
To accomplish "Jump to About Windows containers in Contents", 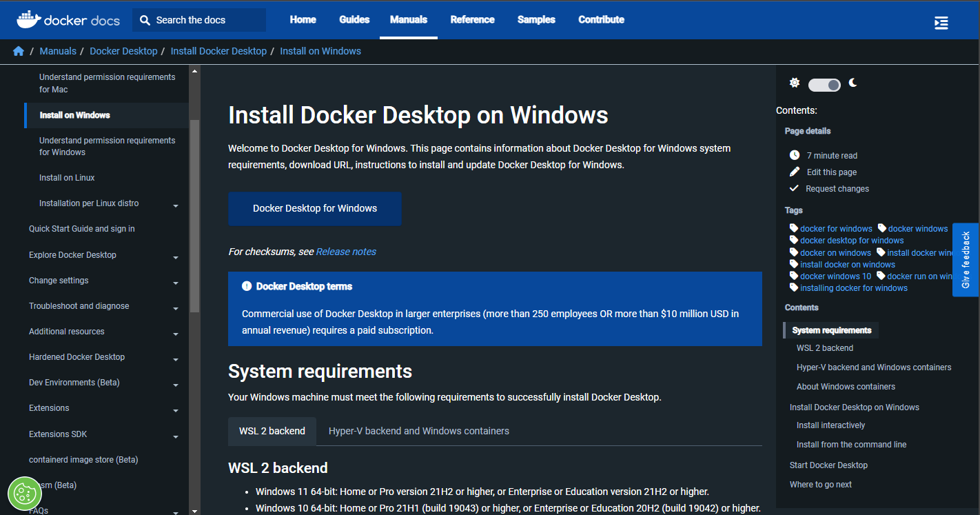I will click(846, 387).
